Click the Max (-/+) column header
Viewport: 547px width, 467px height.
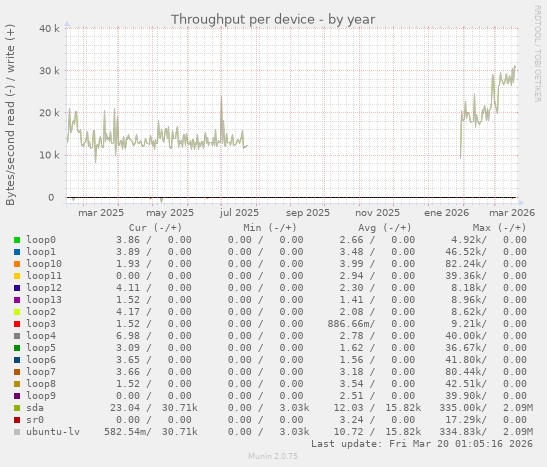tap(499, 228)
